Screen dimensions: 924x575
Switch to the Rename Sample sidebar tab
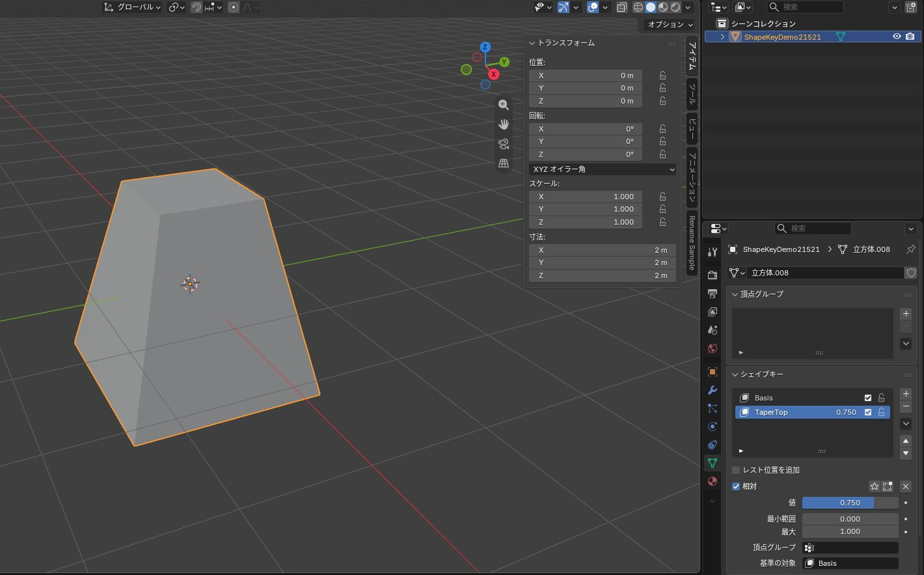click(x=692, y=242)
